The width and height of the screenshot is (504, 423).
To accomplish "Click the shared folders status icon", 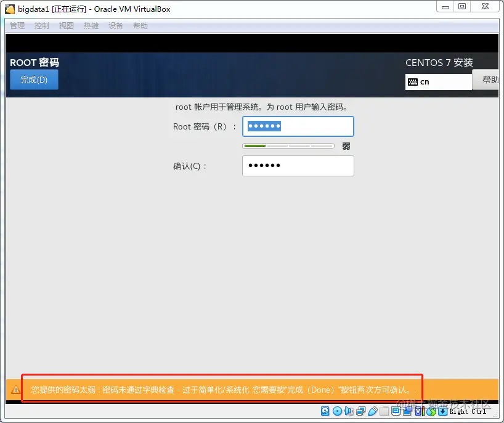I will click(384, 411).
